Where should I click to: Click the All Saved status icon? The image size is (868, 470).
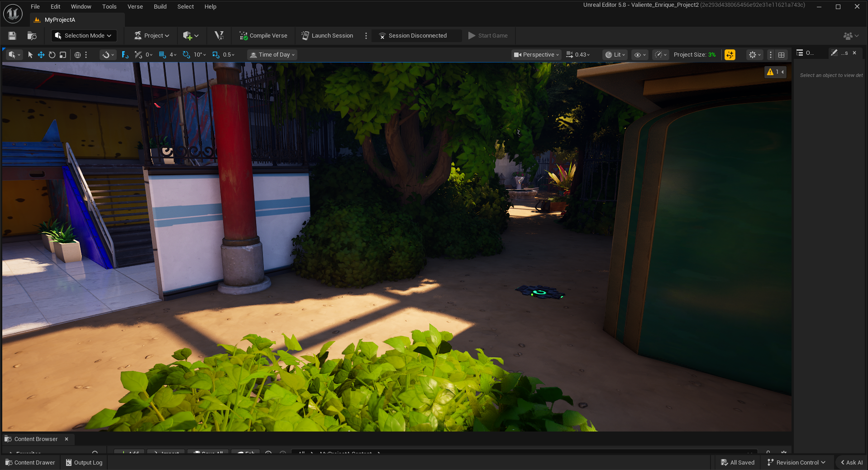725,462
